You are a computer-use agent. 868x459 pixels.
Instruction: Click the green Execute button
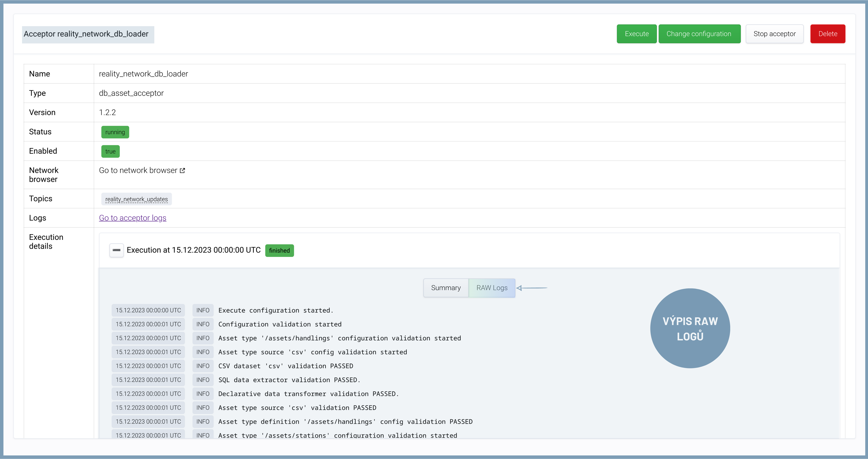click(637, 34)
